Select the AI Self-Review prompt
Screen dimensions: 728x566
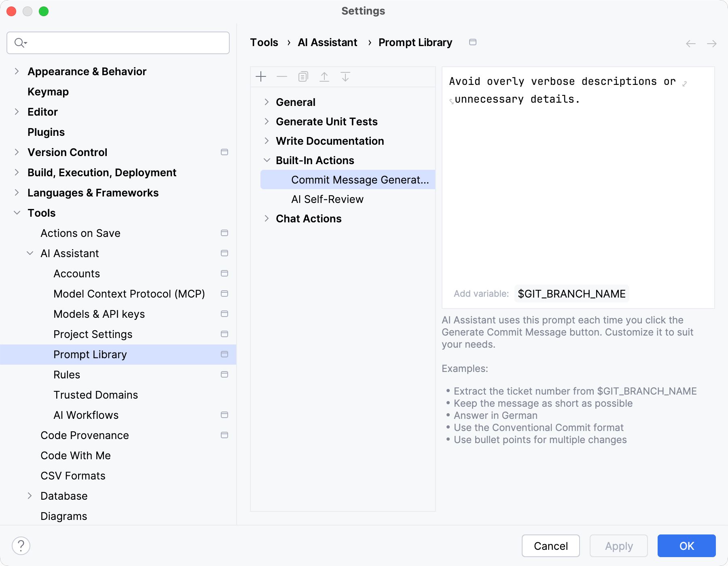tap(327, 199)
